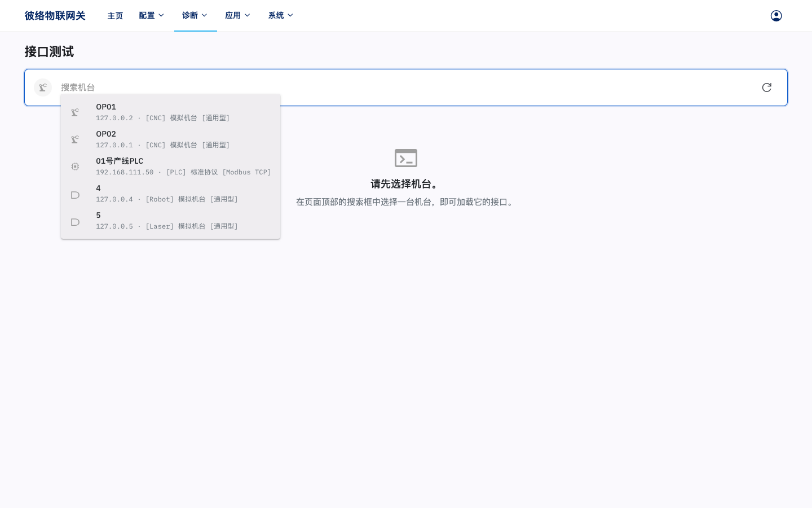The image size is (812, 508).
Task: Click the 请先选择机台 message
Action: pos(406,184)
